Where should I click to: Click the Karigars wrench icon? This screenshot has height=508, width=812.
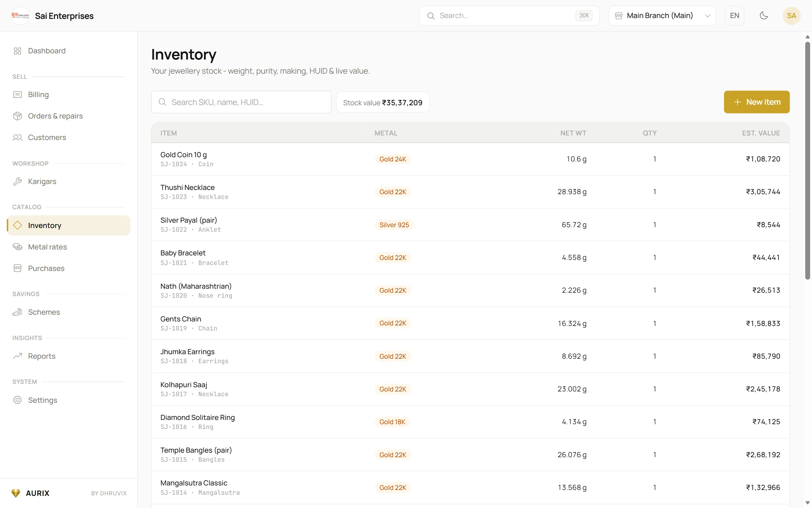(x=17, y=181)
